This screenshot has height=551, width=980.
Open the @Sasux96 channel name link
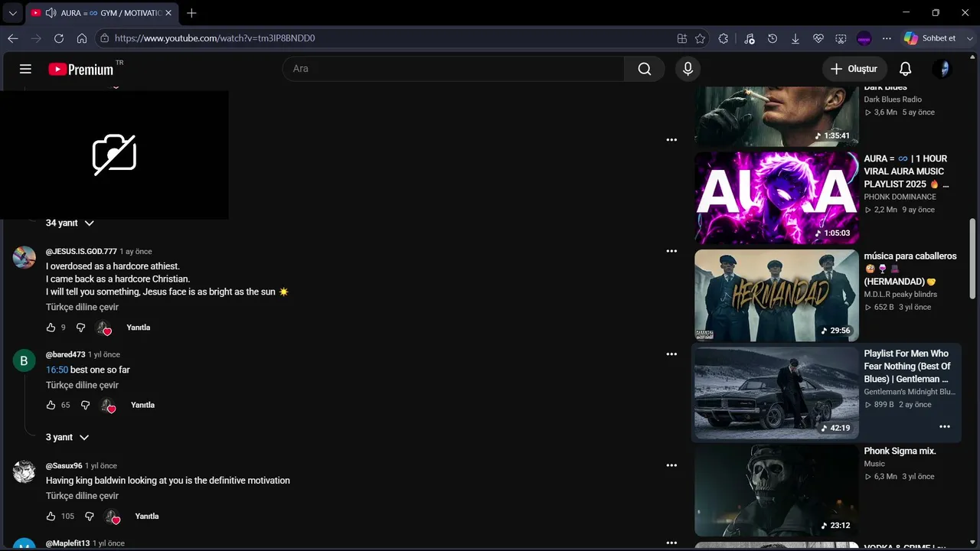pyautogui.click(x=64, y=465)
